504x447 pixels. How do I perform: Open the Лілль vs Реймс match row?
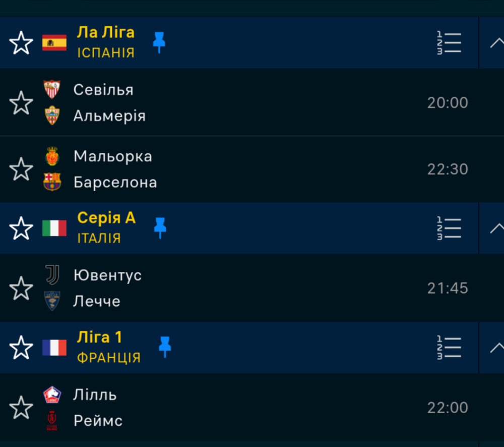click(252, 408)
